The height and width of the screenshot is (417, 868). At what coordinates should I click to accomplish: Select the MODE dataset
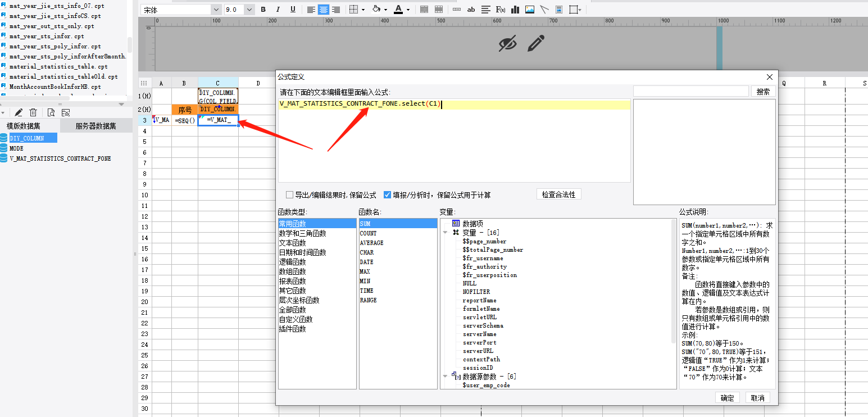(x=16, y=148)
